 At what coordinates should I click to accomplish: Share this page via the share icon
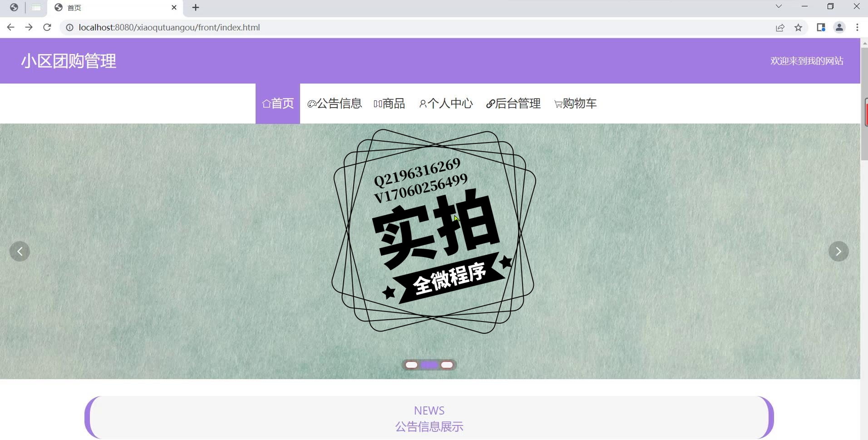[x=780, y=28]
